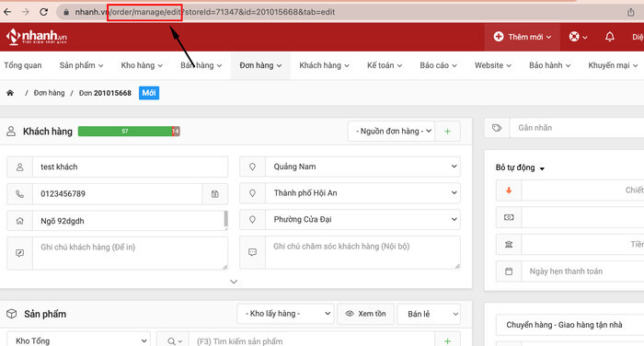Open the Đơn hàng menu
The image size is (644, 346).
point(260,65)
